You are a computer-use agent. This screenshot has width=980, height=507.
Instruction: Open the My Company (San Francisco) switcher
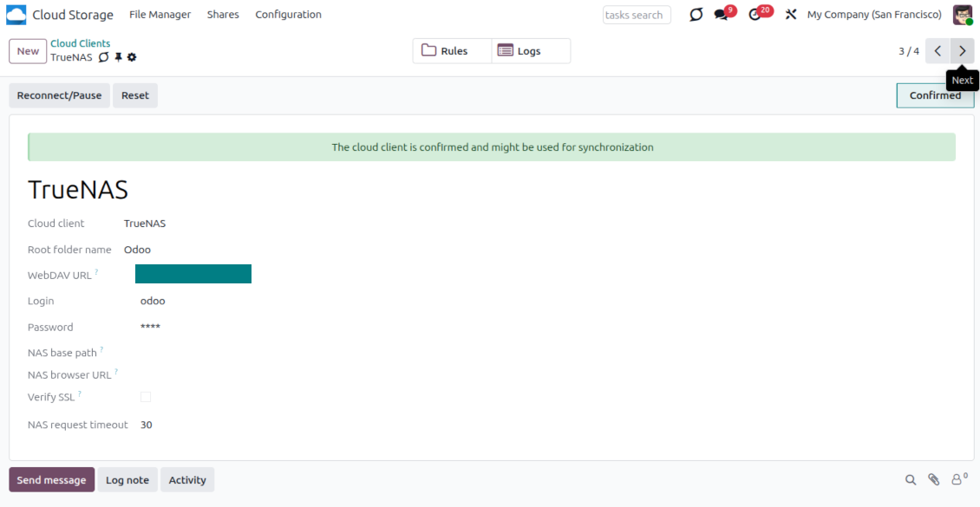point(874,15)
